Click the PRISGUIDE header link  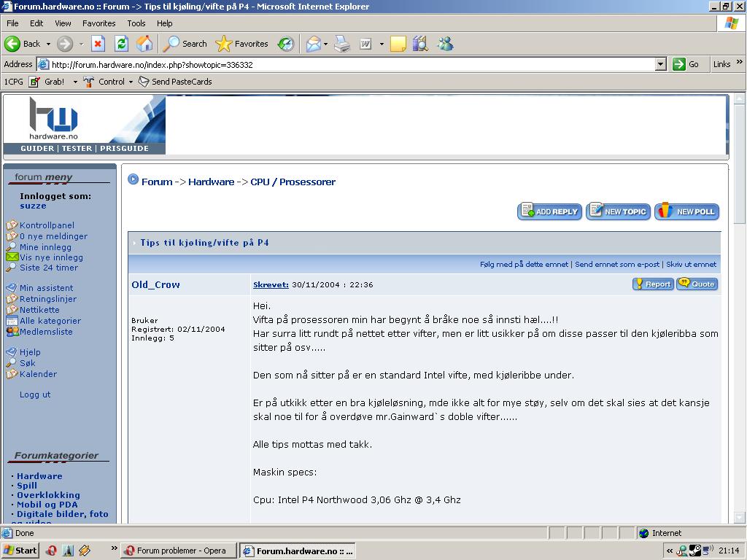(124, 149)
